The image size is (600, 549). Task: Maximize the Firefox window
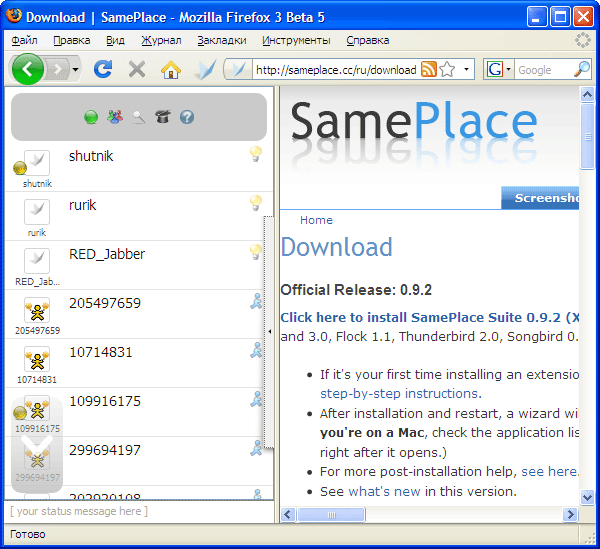pos(560,17)
